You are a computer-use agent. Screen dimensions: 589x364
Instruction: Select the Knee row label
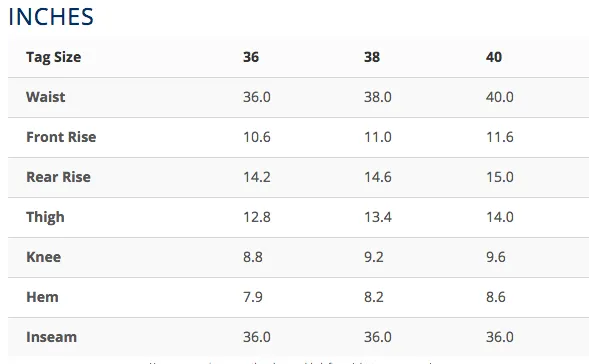pyautogui.click(x=43, y=257)
